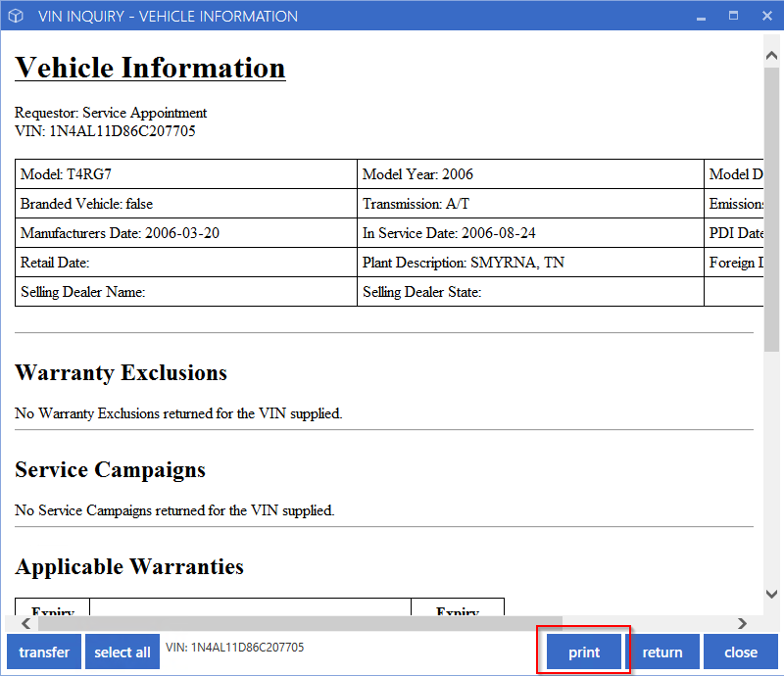Click the Requestor: Service Appointment line
The height and width of the screenshot is (676, 784).
tap(111, 113)
